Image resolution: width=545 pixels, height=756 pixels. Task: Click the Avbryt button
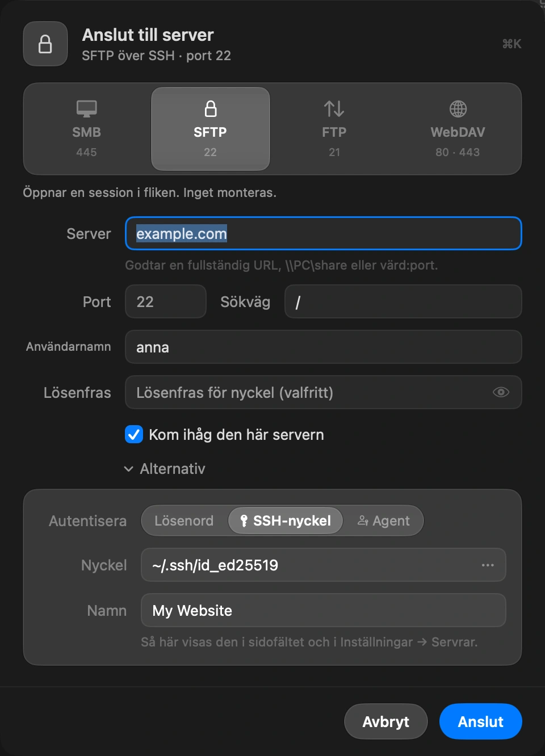386,721
